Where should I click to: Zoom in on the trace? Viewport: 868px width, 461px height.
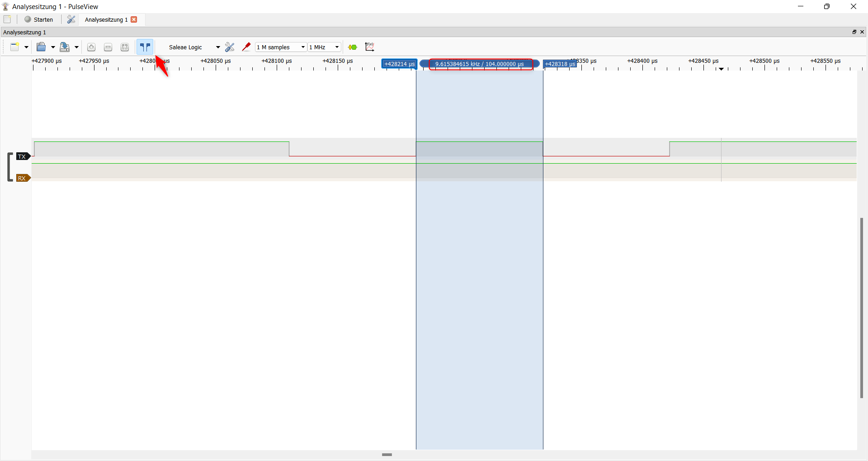[x=91, y=47]
